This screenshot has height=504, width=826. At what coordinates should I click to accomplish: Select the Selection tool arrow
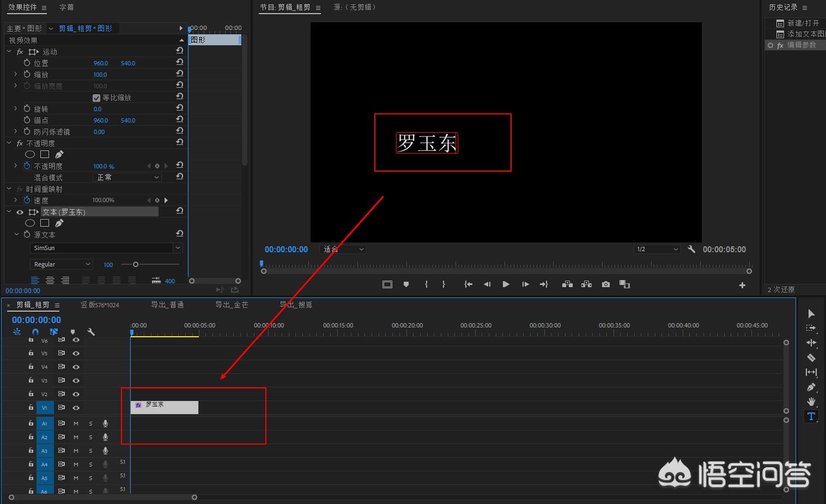811,313
